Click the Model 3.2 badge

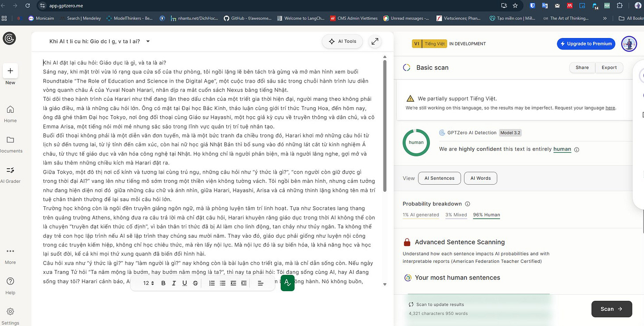coord(510,133)
